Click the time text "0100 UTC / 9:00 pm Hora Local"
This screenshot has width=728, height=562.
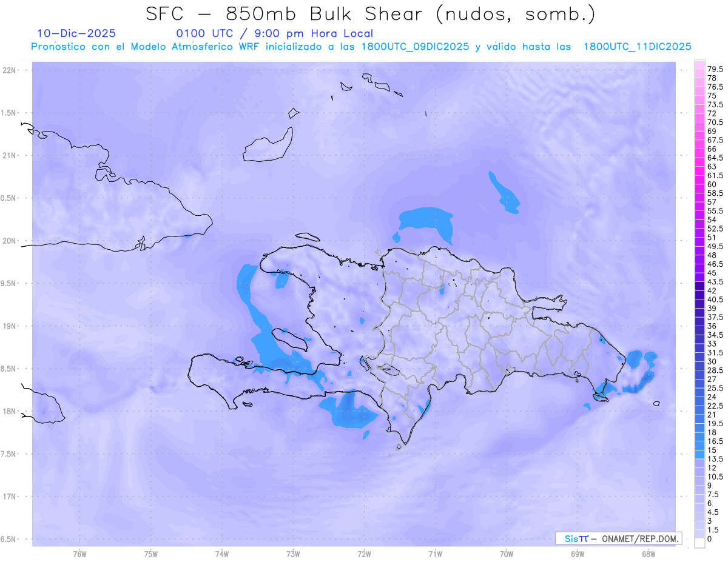point(274,33)
